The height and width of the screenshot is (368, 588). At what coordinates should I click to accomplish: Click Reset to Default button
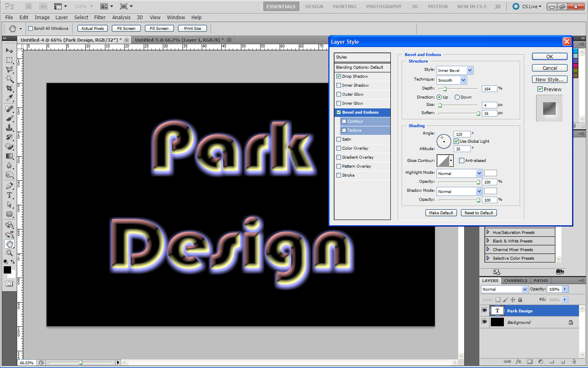[479, 213]
